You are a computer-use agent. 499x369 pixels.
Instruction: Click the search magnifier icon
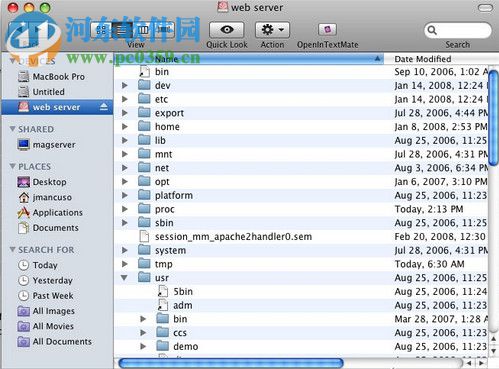(432, 30)
